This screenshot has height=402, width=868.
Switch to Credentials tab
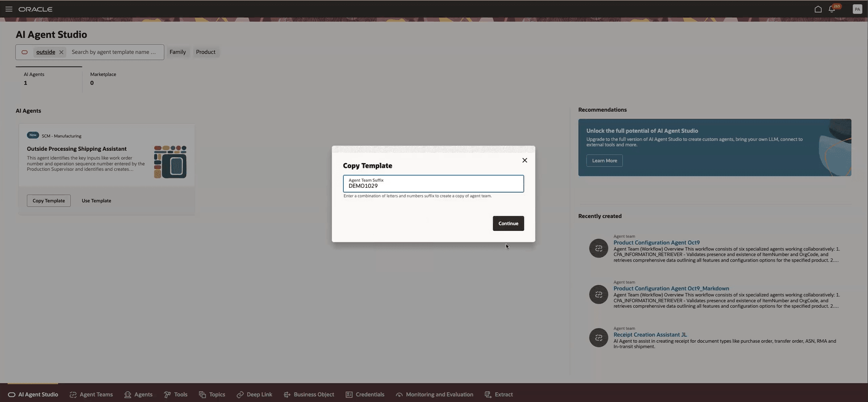365,394
